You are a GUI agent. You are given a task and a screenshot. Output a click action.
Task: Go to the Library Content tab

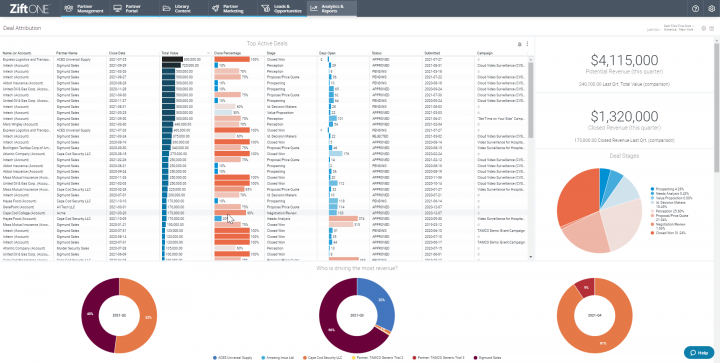pyautogui.click(x=183, y=8)
